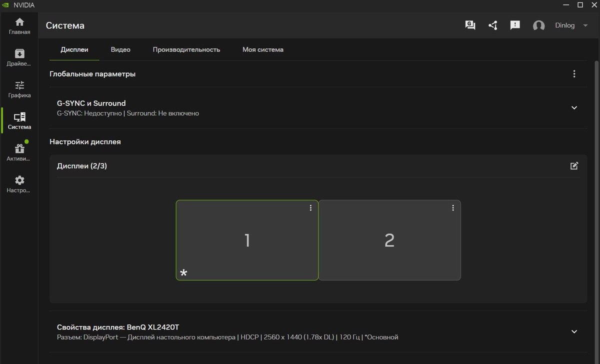Open the NVIDIA chat support icon

click(470, 25)
